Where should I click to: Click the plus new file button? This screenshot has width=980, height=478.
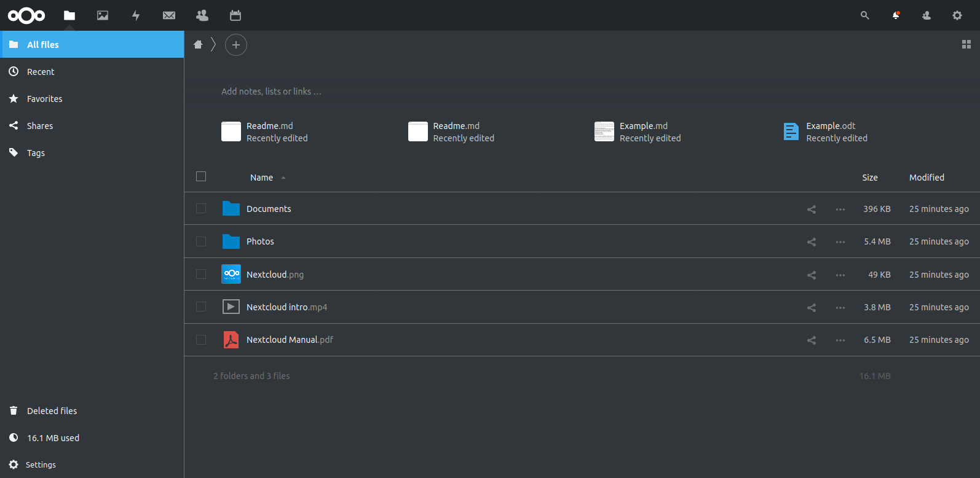pos(236,45)
